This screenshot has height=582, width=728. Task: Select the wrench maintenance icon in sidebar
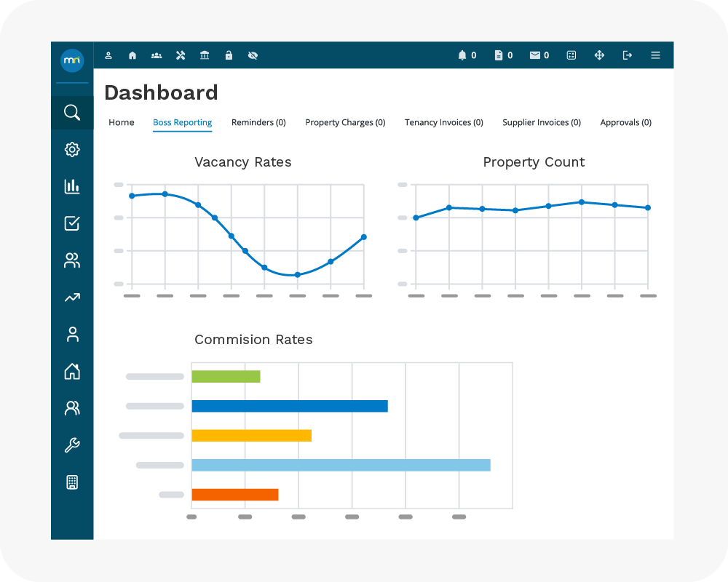[71, 445]
